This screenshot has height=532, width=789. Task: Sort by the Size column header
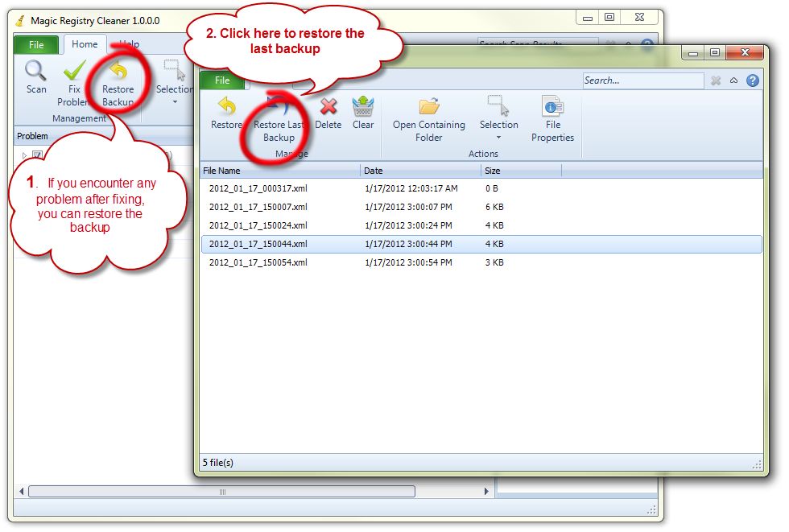(x=521, y=171)
